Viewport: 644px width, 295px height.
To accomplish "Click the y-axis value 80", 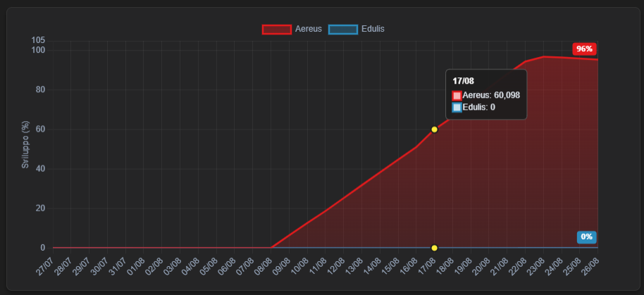I will coord(40,90).
